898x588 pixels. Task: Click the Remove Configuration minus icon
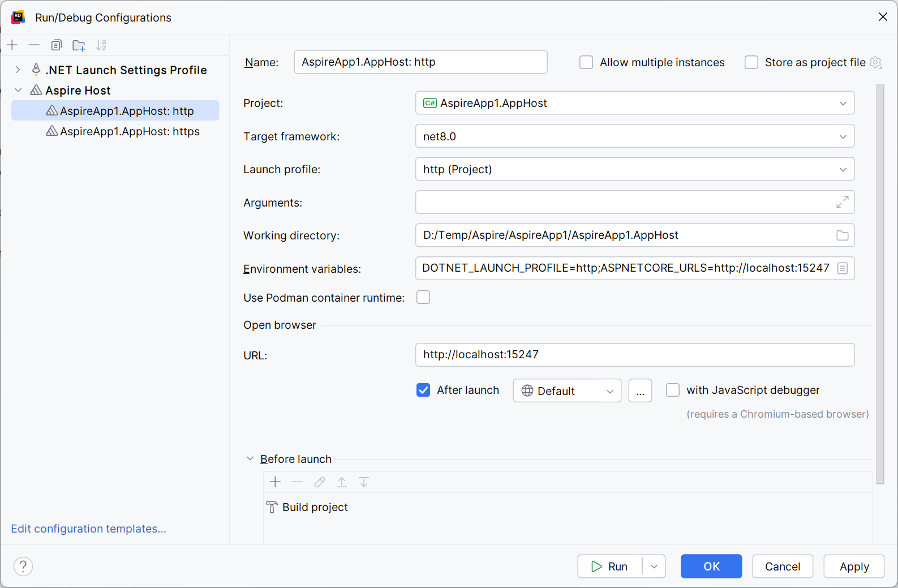34,45
